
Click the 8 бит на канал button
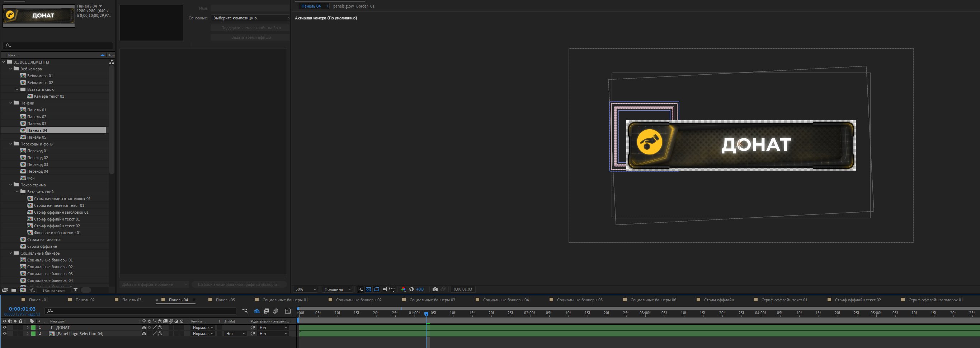click(53, 291)
